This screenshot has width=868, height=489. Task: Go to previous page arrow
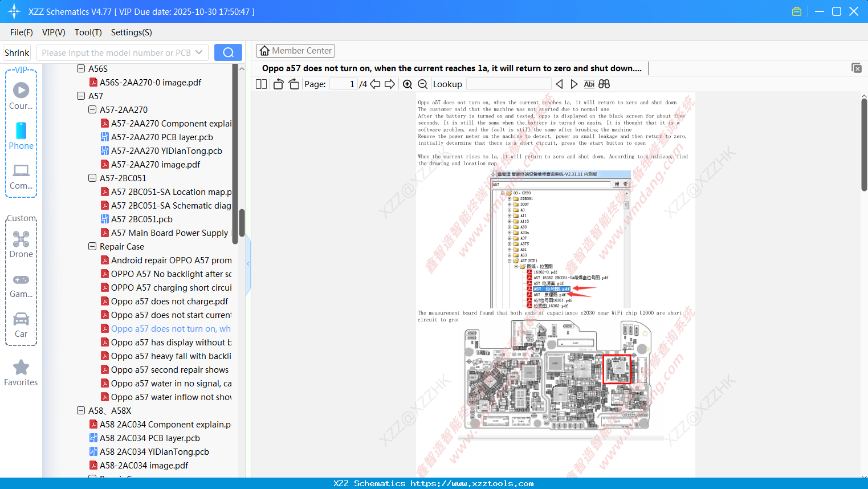tap(375, 84)
